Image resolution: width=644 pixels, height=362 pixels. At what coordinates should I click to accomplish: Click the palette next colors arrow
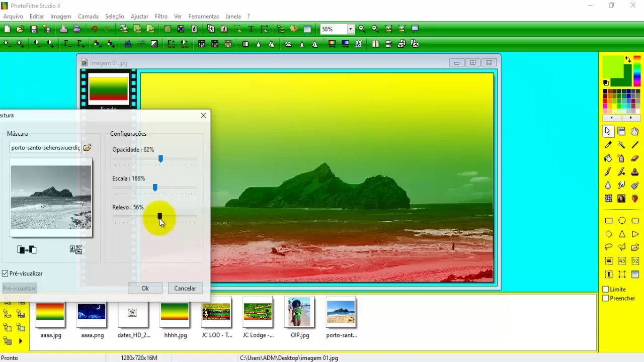(x=631, y=118)
